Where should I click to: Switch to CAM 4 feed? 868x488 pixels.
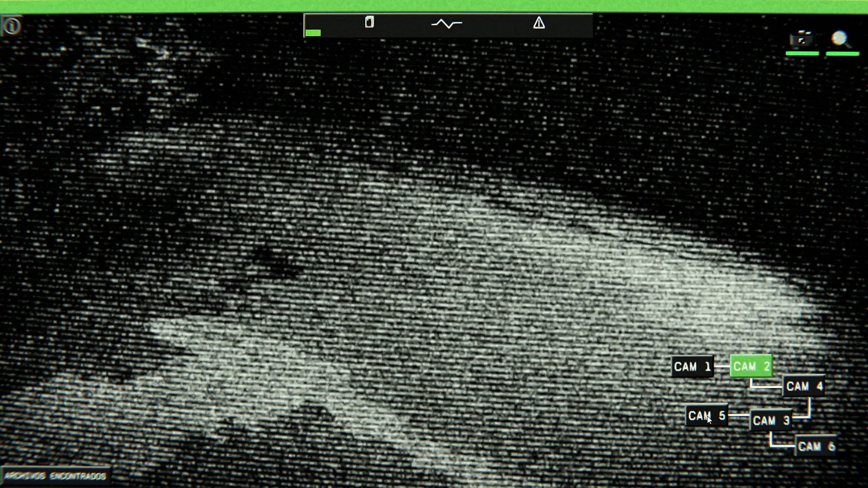pos(804,386)
